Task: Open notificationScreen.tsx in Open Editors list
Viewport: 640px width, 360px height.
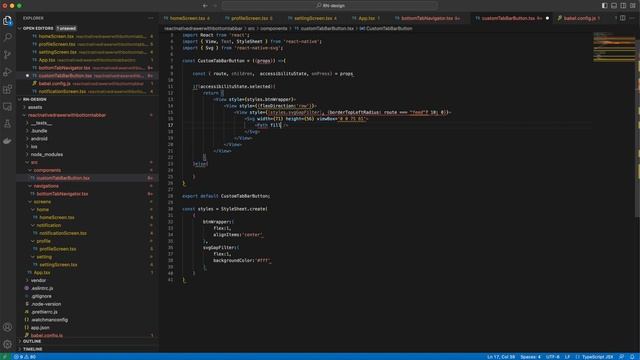Action: tap(62, 91)
